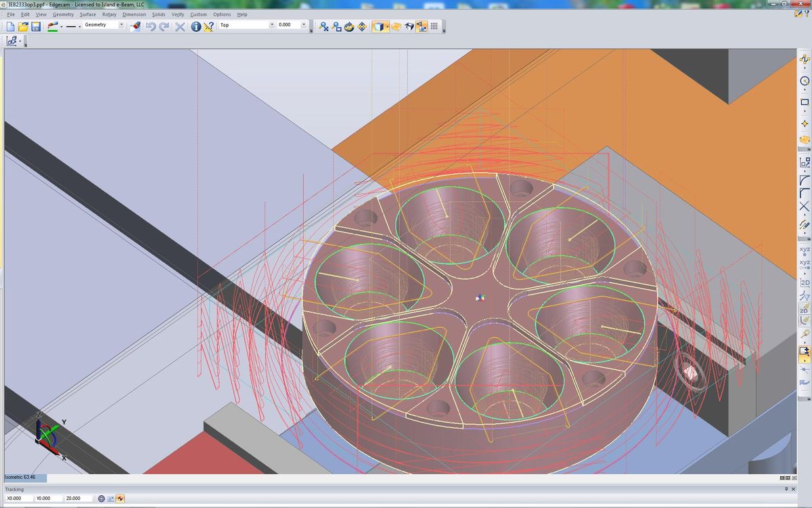Viewport: 812px width, 508px height.
Task: Open the feature finder dropdown arrow
Action: 21,41
